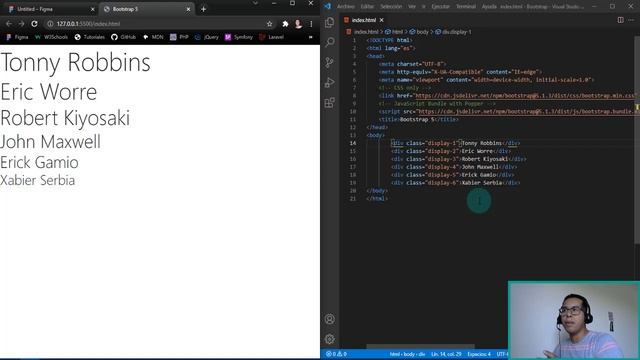Click div.display-1 in the breadcrumb

456,32
